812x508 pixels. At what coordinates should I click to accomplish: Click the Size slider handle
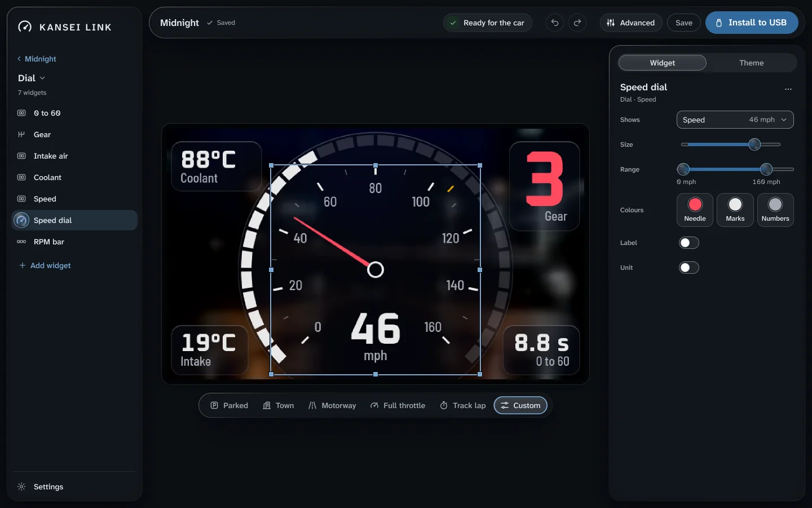point(754,144)
